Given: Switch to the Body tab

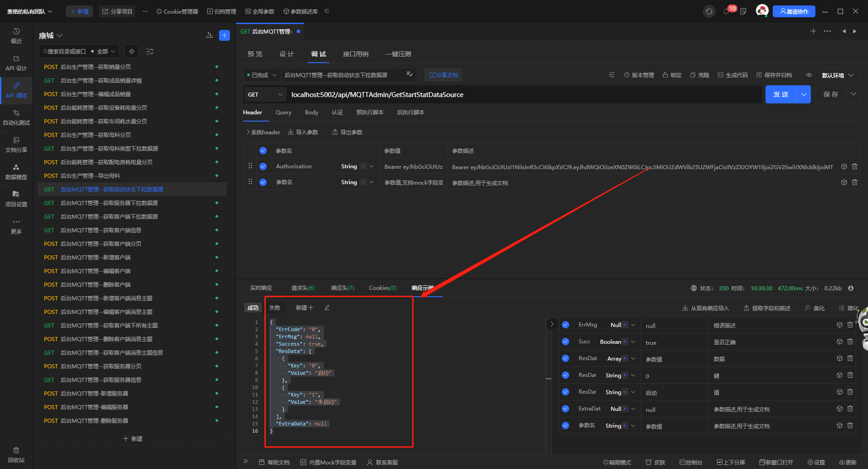Looking at the screenshot, I should click(x=312, y=112).
